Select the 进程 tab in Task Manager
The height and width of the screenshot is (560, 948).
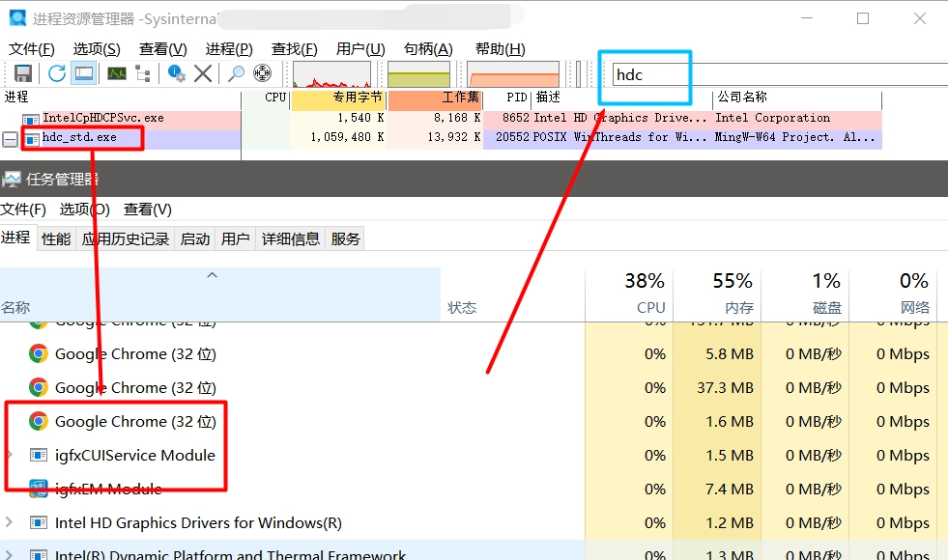tap(15, 238)
